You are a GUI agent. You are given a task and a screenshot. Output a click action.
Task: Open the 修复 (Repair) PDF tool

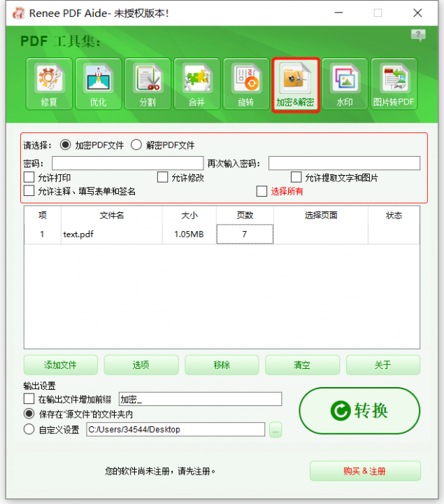[x=49, y=84]
